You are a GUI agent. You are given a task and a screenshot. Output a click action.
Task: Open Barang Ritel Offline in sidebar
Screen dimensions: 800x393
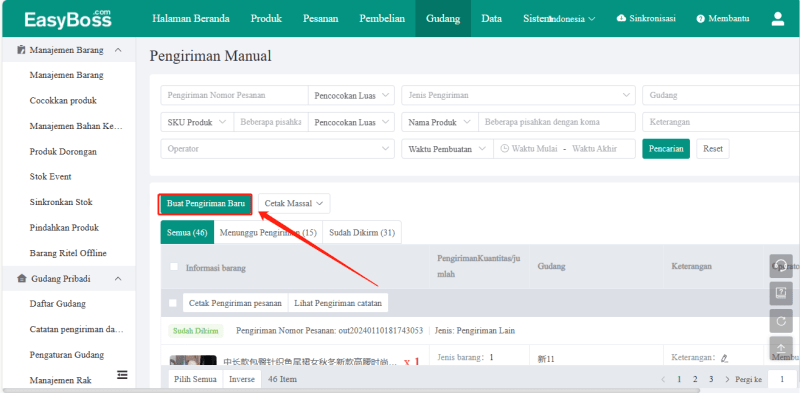coord(68,253)
